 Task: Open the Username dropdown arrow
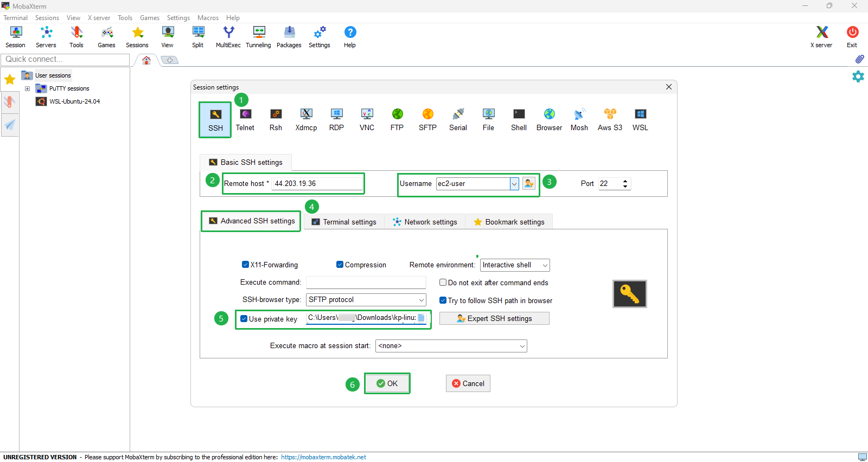pyautogui.click(x=514, y=184)
